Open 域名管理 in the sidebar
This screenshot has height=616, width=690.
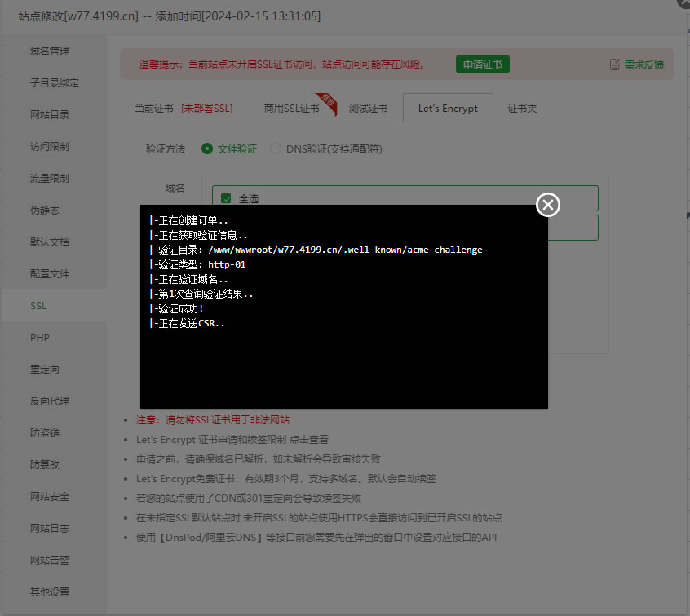[51, 51]
